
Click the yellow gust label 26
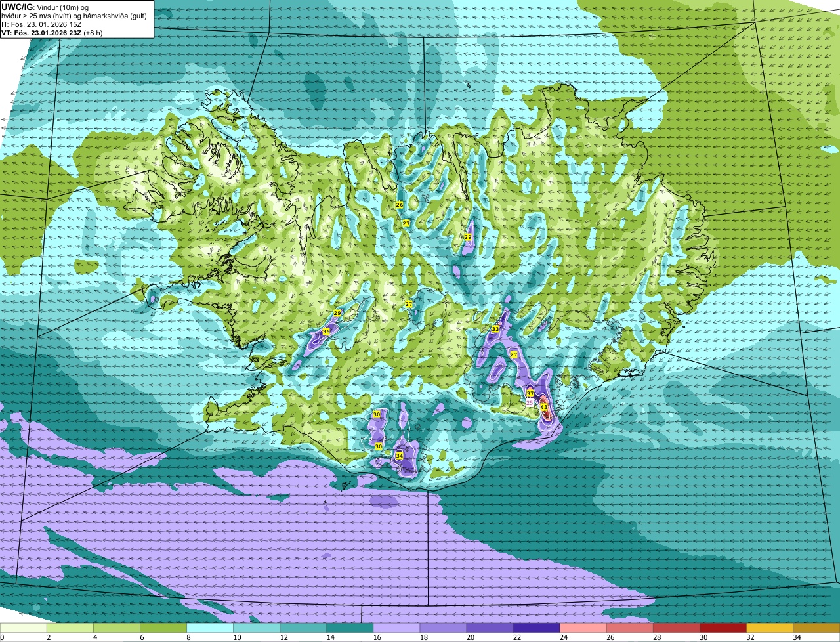(400, 205)
